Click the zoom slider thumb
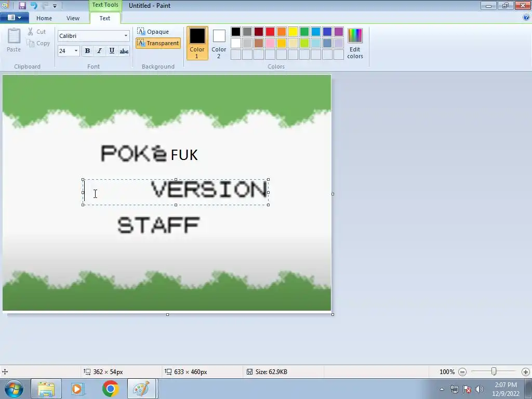Image resolution: width=532 pixels, height=399 pixels. point(494,372)
